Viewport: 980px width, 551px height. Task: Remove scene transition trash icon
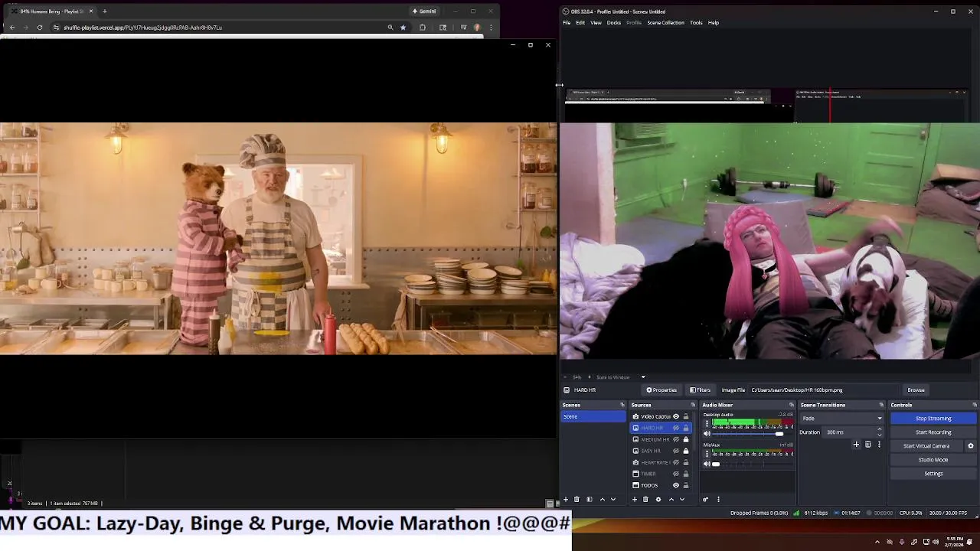pos(867,445)
